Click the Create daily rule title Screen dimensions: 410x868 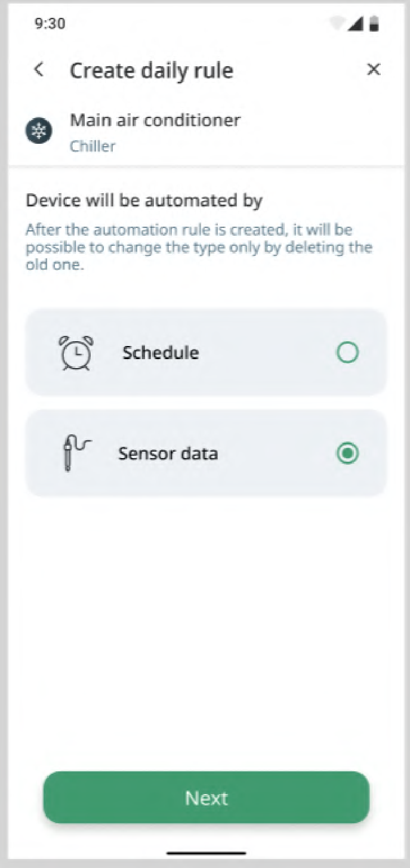(152, 70)
